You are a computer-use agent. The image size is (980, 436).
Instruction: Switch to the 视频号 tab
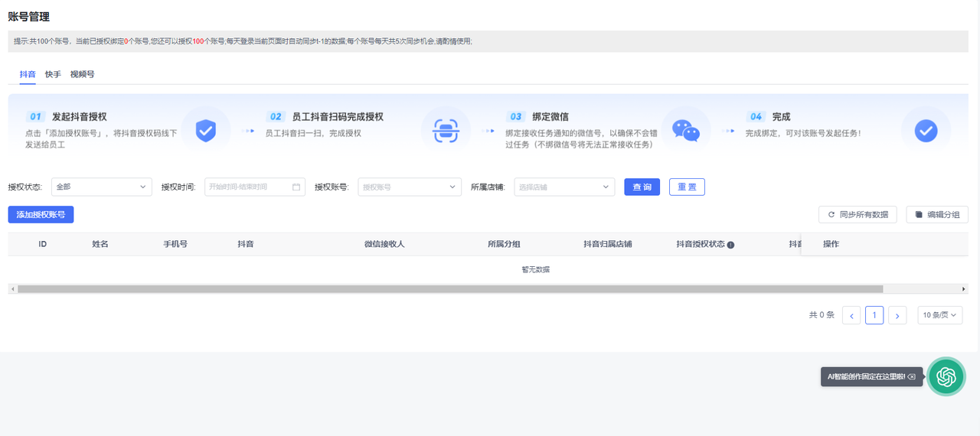(x=82, y=74)
